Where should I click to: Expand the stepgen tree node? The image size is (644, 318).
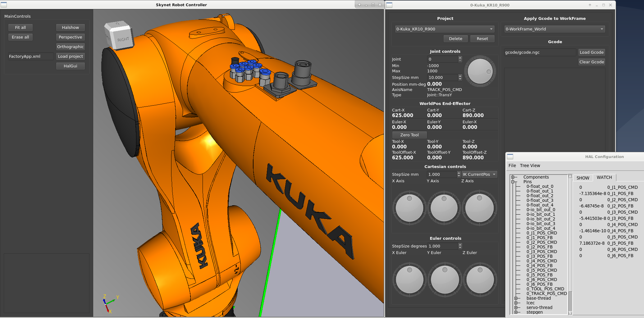516,312
